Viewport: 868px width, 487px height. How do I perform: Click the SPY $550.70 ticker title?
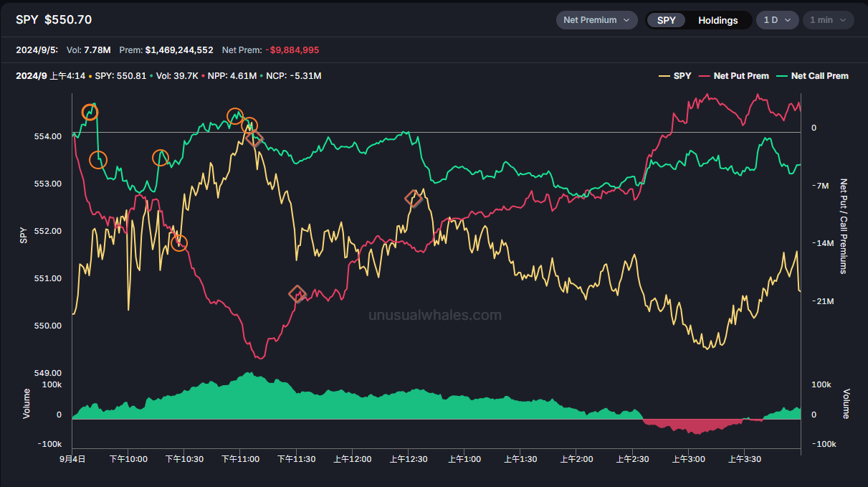click(x=54, y=20)
